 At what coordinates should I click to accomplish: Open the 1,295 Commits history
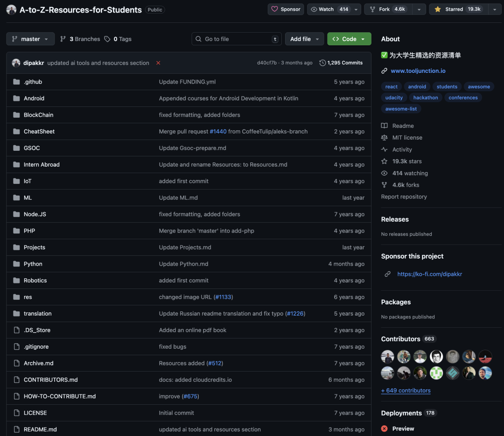(341, 63)
